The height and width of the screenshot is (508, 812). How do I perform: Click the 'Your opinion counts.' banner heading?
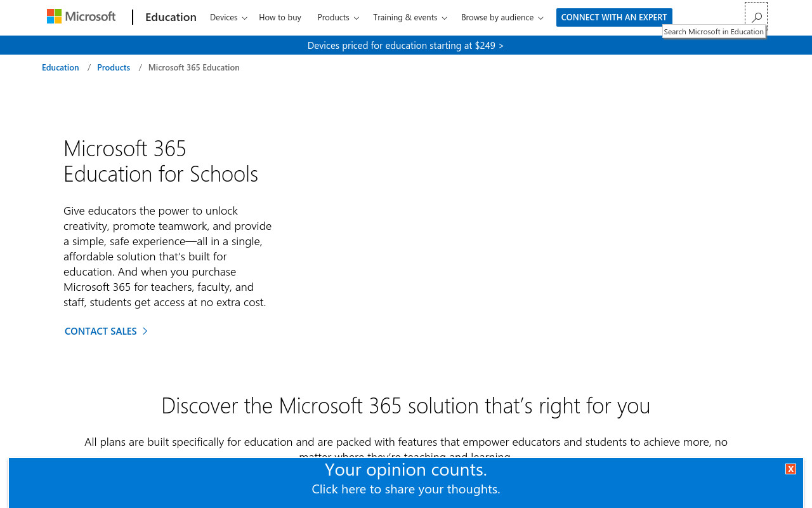point(406,469)
